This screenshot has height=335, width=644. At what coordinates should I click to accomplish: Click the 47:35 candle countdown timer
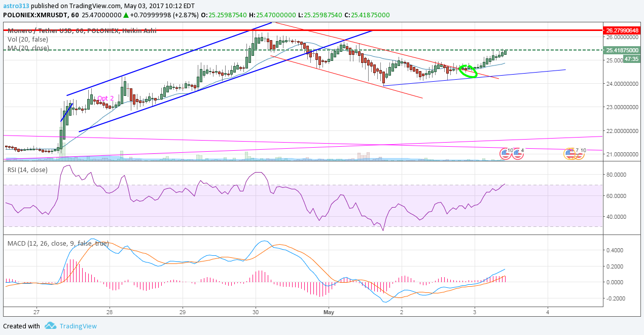coord(631,59)
